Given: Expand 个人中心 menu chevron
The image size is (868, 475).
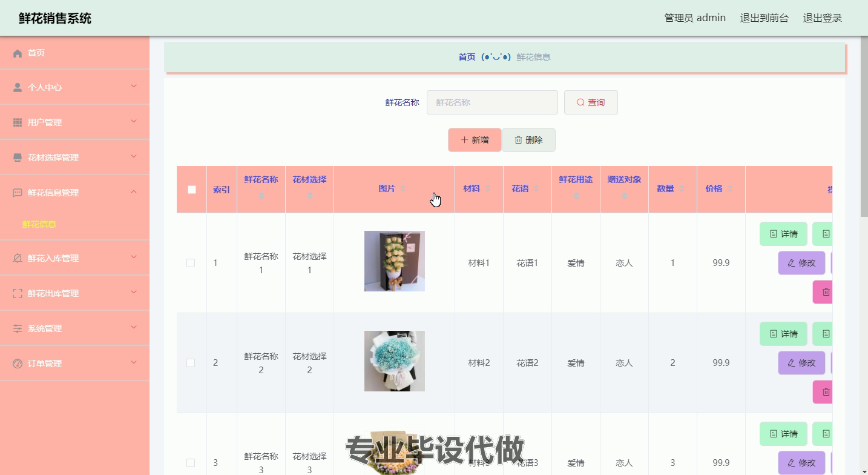Looking at the screenshot, I should (x=134, y=87).
